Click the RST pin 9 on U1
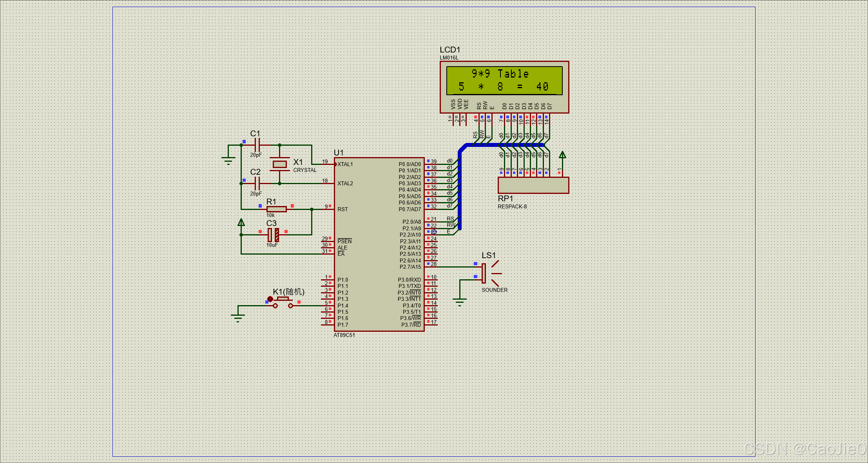Screen dimensions: 868x463 (x=328, y=209)
